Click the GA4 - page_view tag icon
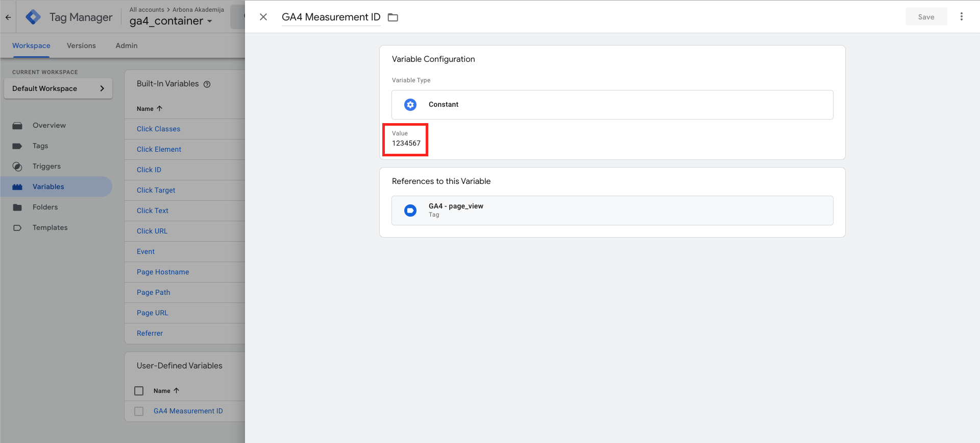This screenshot has width=980, height=443. 410,211
